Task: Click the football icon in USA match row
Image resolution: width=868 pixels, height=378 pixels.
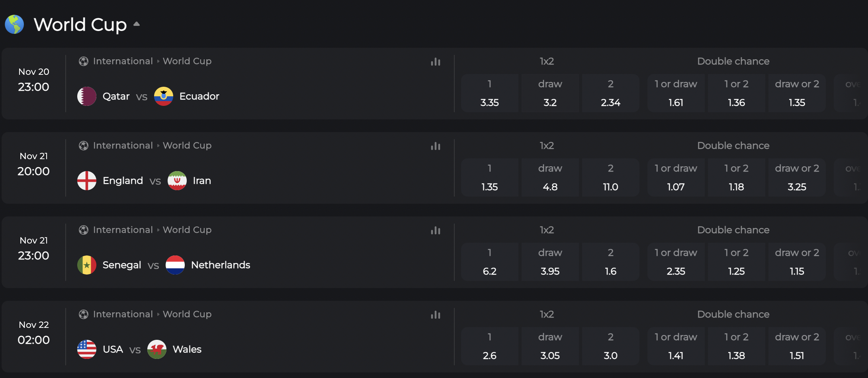Action: 84,314
